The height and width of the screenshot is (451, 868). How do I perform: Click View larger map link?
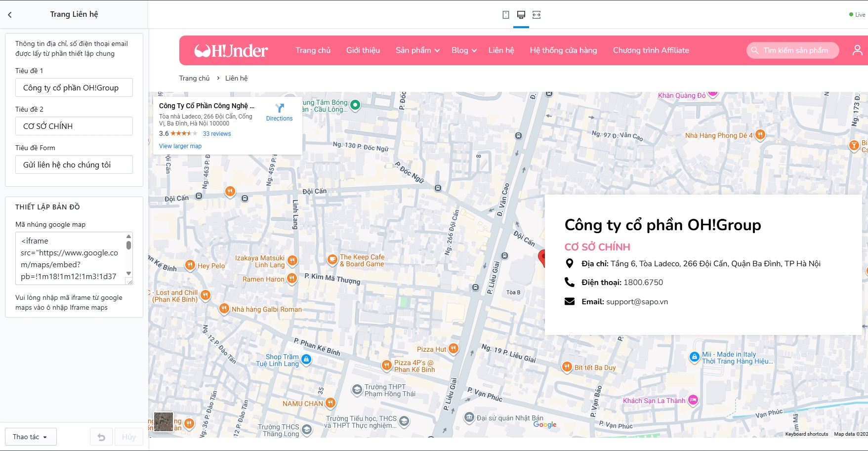(180, 146)
